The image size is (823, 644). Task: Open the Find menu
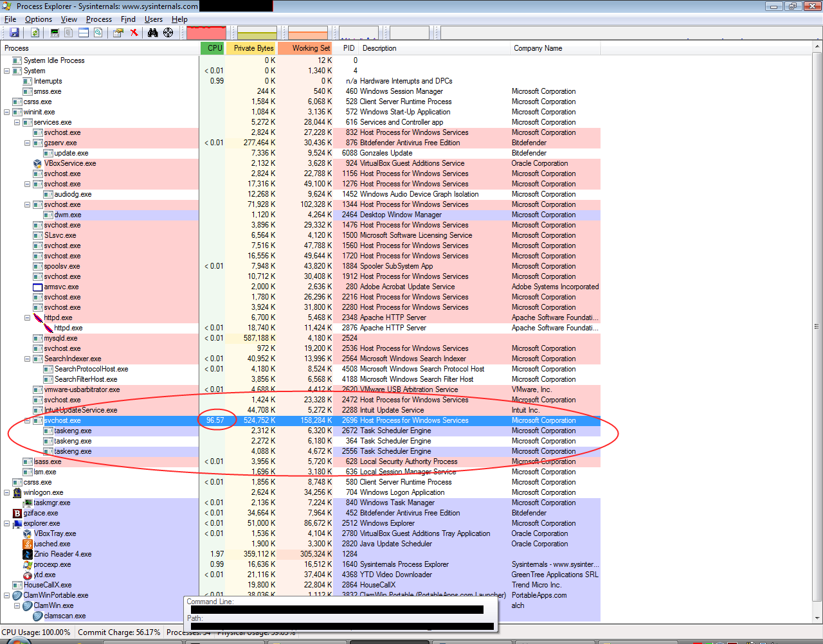128,19
